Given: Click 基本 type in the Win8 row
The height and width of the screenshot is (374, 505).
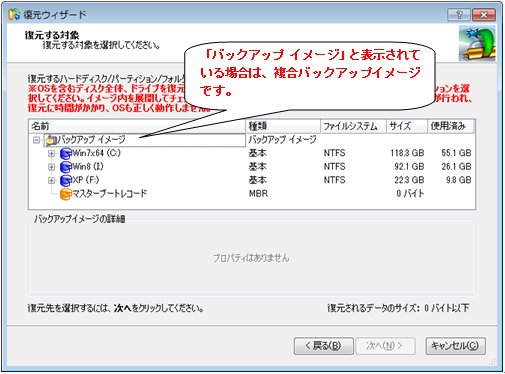Looking at the screenshot, I should [258, 167].
